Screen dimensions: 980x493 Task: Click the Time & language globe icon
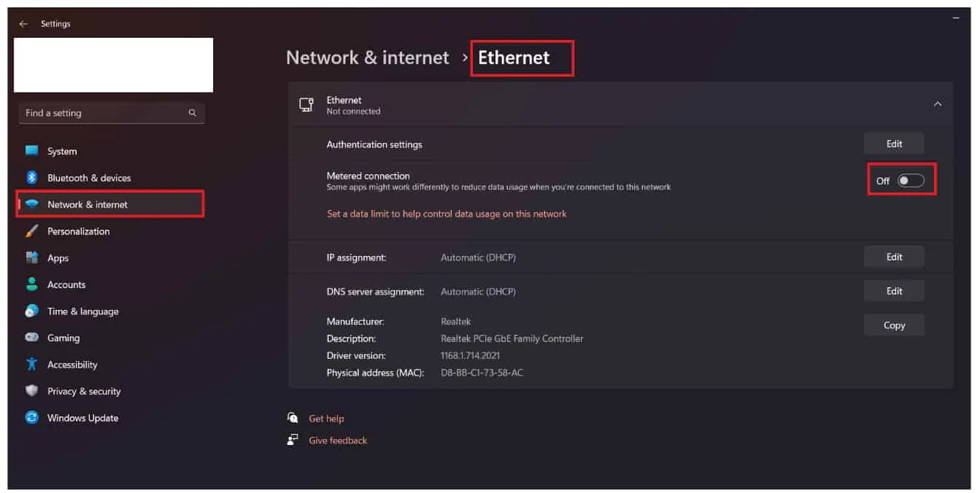[x=31, y=311]
